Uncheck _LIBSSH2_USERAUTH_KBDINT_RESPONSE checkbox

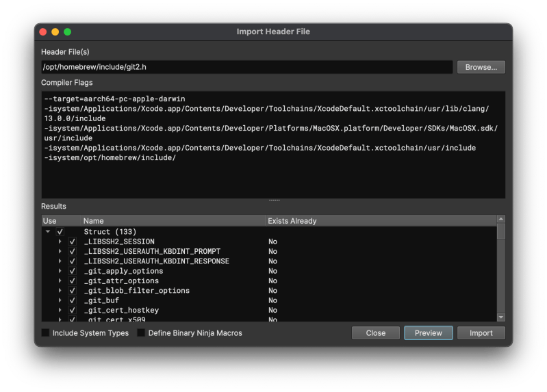[x=72, y=261]
